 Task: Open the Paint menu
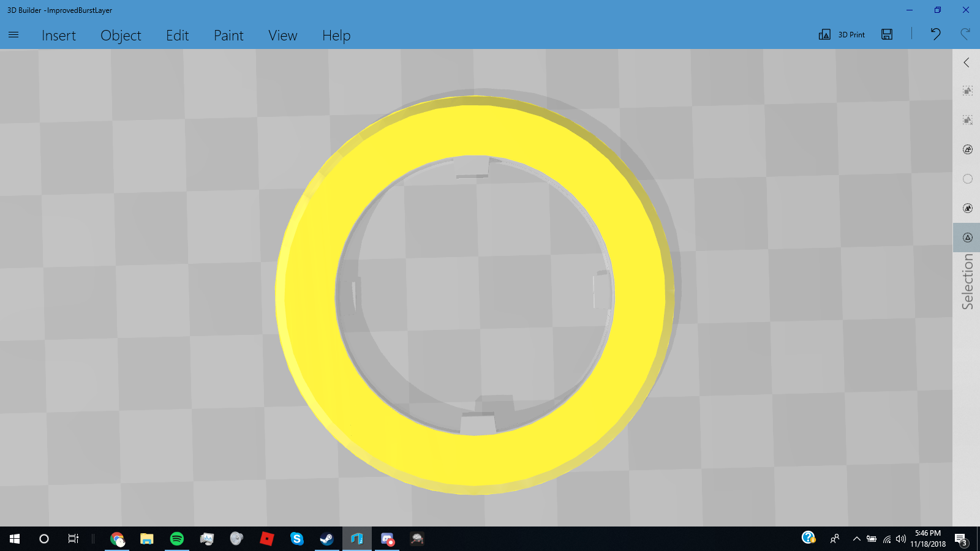[x=228, y=36]
